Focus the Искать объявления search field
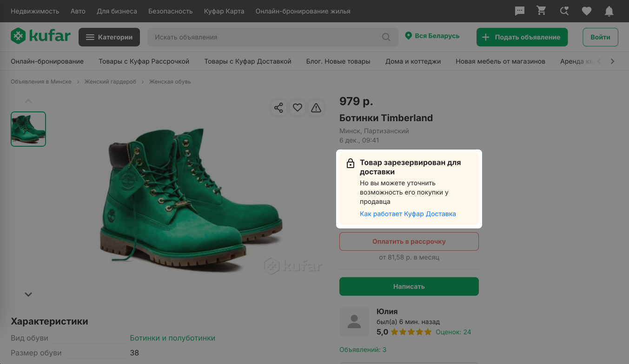Screen dimensions: 629x364 click(x=265, y=37)
